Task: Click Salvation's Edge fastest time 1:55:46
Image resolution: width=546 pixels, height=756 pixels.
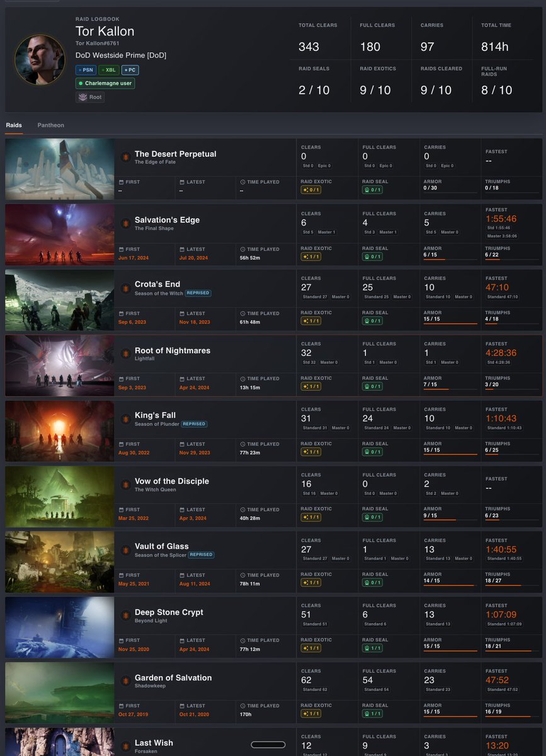Action: click(501, 219)
